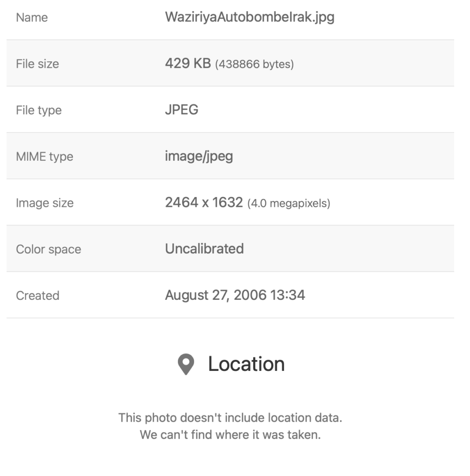The height and width of the screenshot is (476, 470).
Task: Click the MIME type label
Action: [x=45, y=156]
